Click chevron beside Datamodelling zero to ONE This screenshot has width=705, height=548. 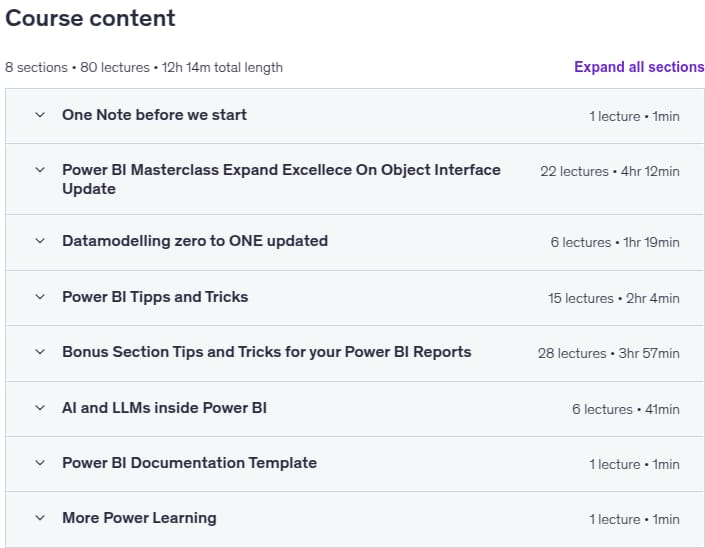click(40, 241)
